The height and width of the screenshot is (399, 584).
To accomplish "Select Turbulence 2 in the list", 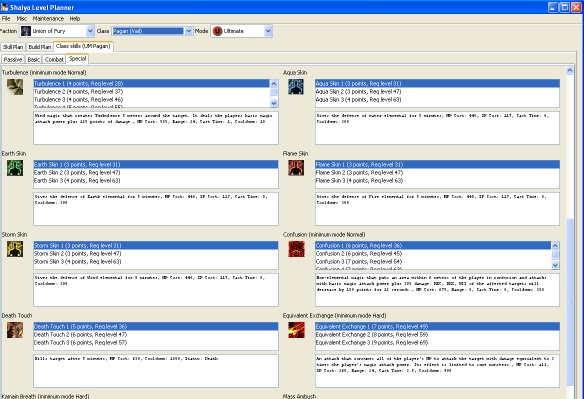I will coord(152,92).
